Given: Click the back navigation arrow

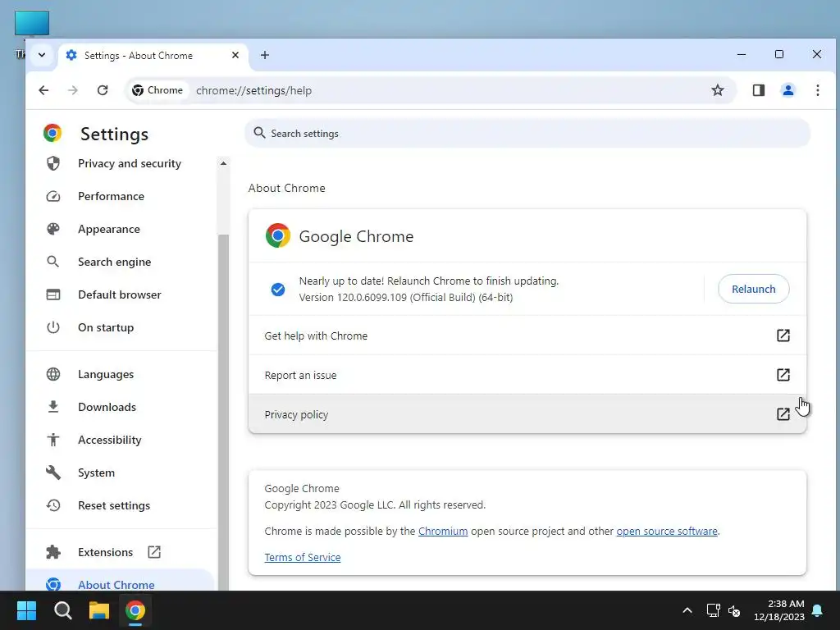Looking at the screenshot, I should (x=44, y=90).
